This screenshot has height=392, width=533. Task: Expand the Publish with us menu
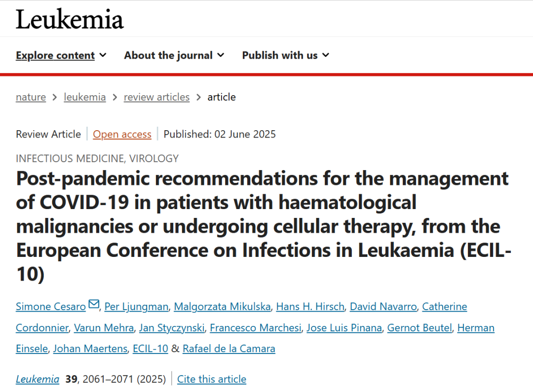[286, 55]
